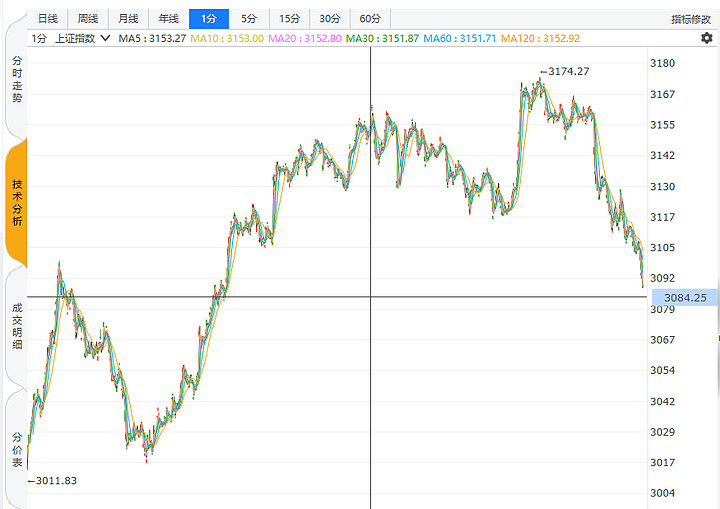The image size is (720, 509).
Task: Click the active 1分 period tab
Action: (208, 19)
